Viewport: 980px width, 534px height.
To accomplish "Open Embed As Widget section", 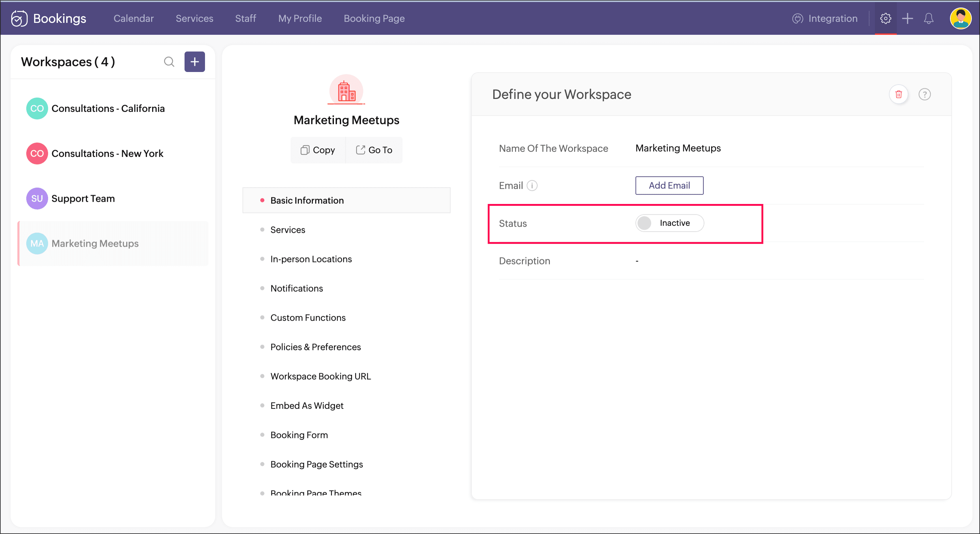I will (x=307, y=405).
